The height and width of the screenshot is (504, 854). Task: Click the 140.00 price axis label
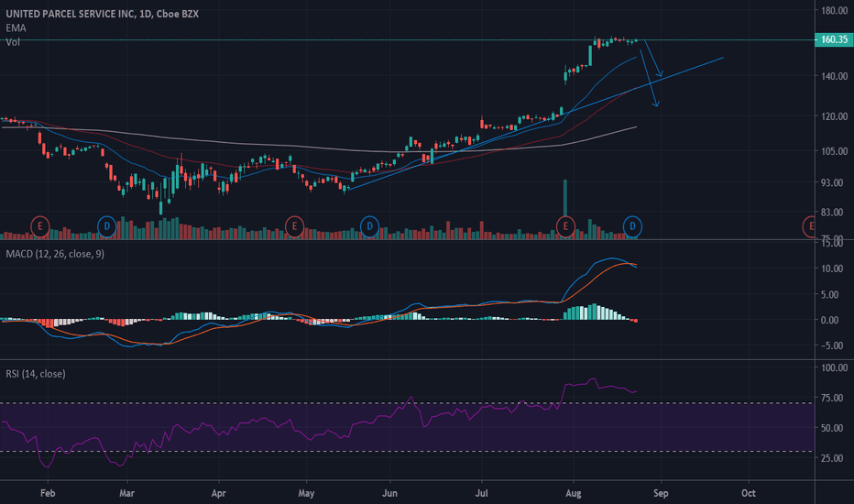tap(835, 76)
